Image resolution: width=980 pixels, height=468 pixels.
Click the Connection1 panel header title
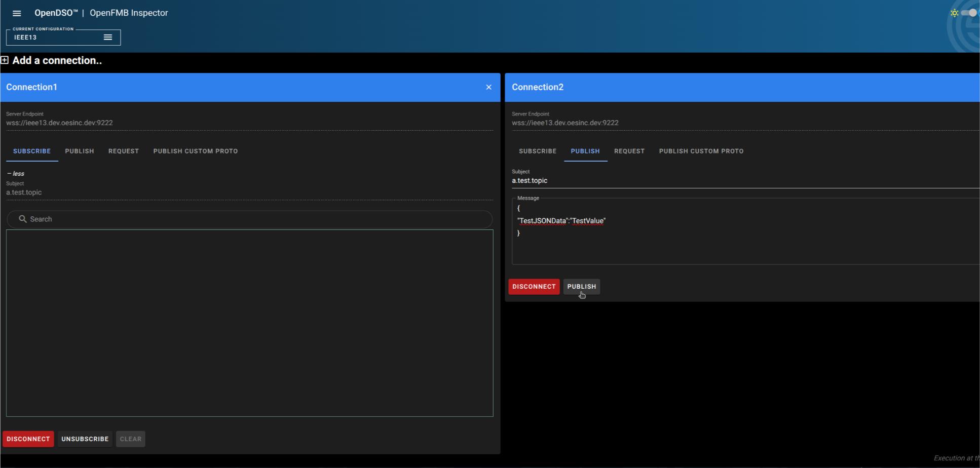click(x=31, y=87)
